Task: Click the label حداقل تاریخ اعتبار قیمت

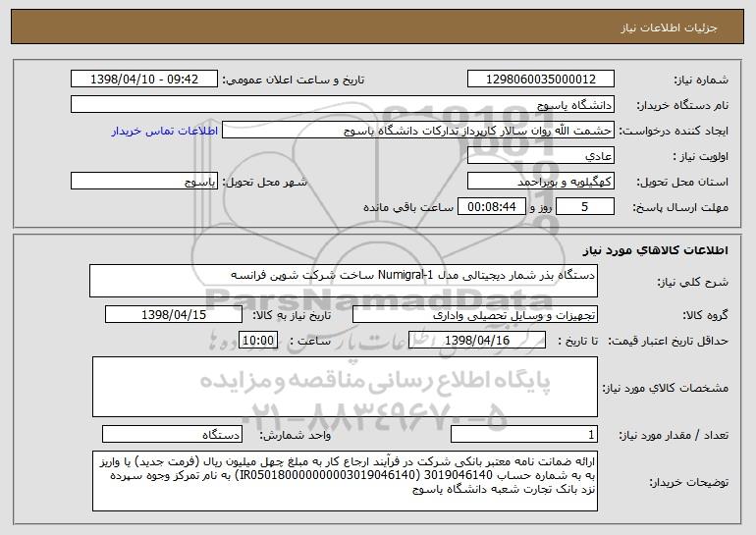Action: click(668, 341)
